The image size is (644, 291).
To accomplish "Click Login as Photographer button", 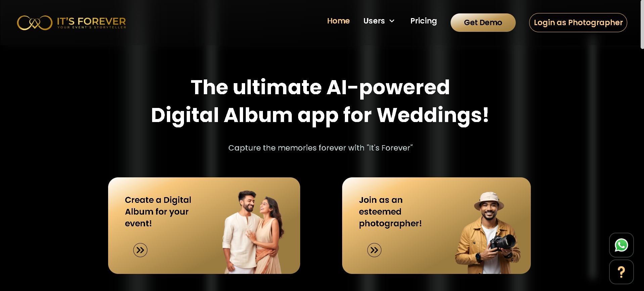I will coord(578,22).
